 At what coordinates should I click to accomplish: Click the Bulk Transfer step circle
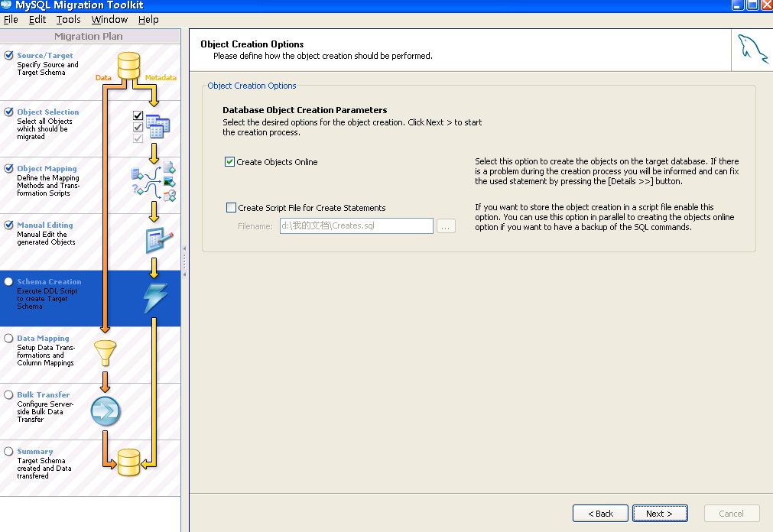tap(8, 394)
